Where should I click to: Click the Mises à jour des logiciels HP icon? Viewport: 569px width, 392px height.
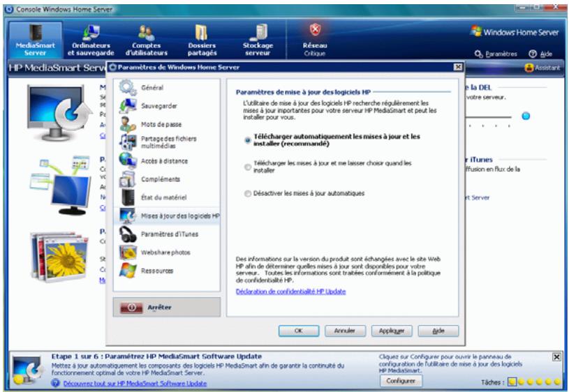128,216
